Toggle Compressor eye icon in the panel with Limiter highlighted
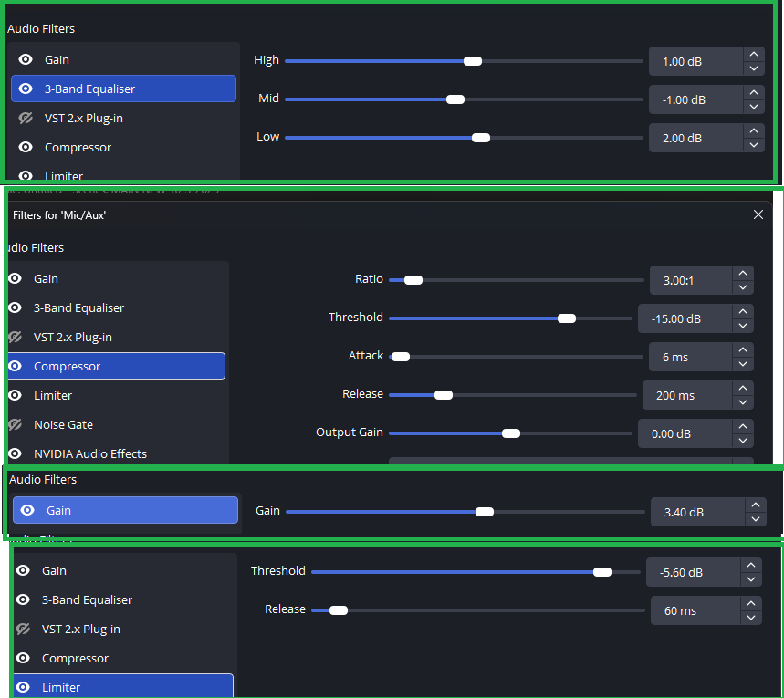Image resolution: width=784 pixels, height=698 pixels. (x=23, y=658)
